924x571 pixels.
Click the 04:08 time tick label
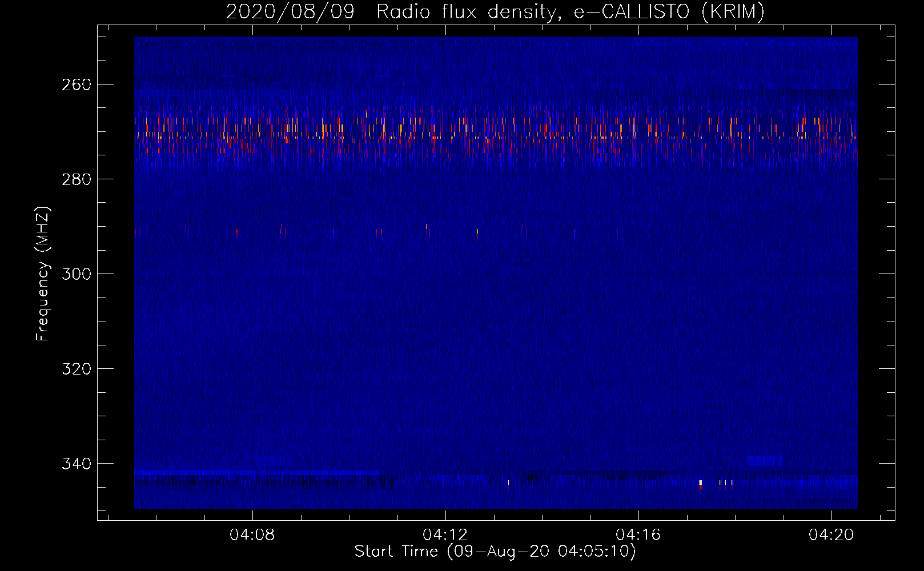(x=252, y=534)
